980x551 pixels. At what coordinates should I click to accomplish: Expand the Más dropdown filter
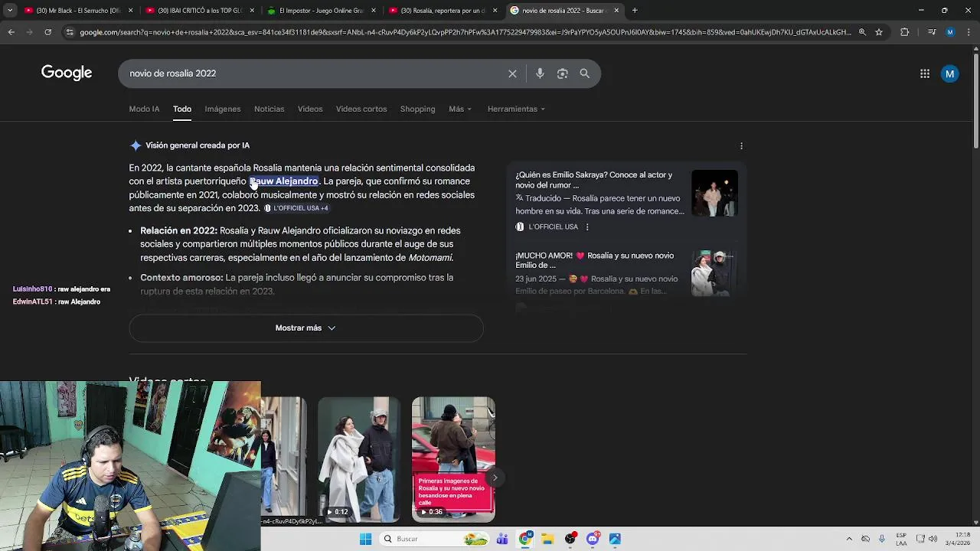click(x=460, y=109)
